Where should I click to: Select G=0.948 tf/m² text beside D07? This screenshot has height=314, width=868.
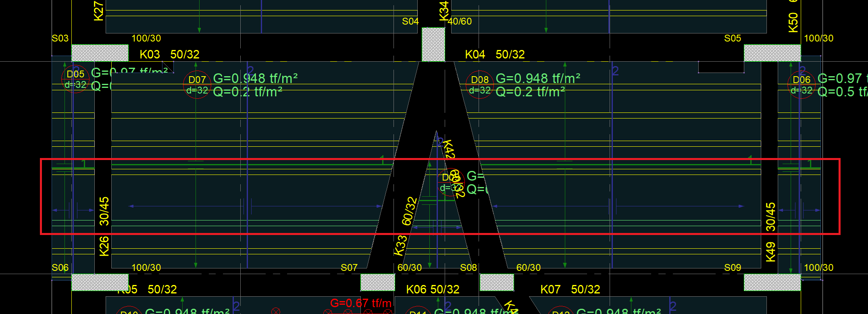(x=255, y=78)
